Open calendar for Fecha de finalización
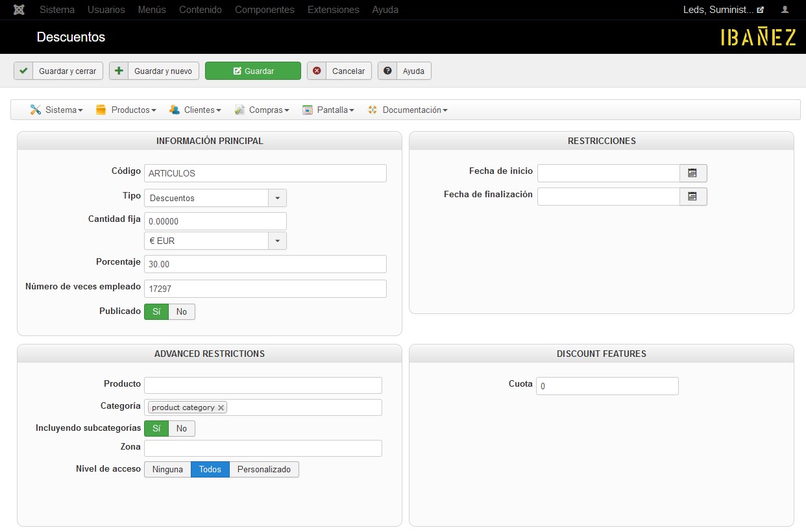Image resolution: width=806 pixels, height=532 pixels. pos(693,197)
